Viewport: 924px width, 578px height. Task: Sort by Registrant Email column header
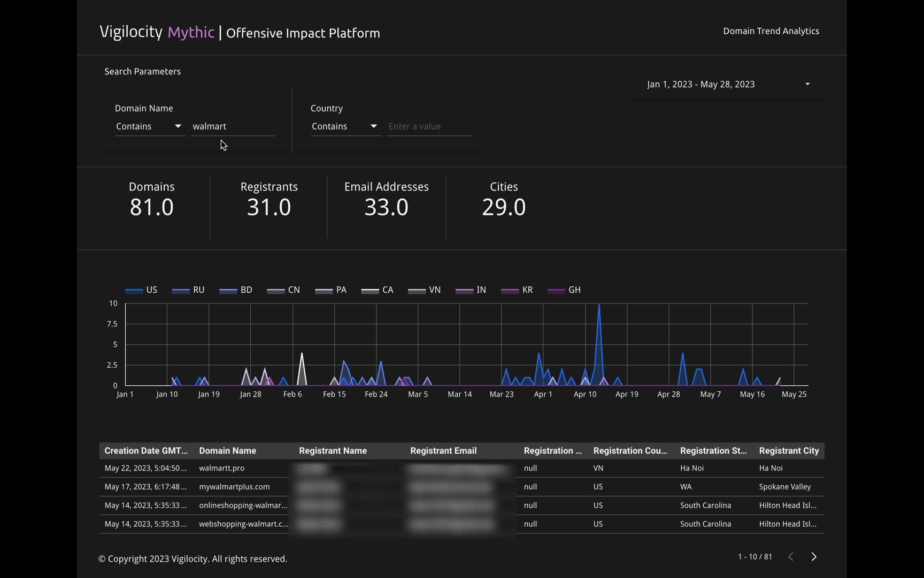click(443, 451)
